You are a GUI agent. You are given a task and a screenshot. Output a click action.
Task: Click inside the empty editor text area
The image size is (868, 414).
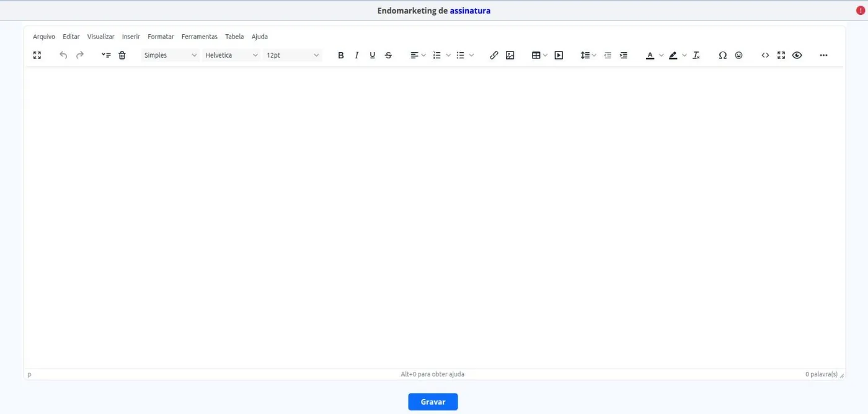(434, 217)
